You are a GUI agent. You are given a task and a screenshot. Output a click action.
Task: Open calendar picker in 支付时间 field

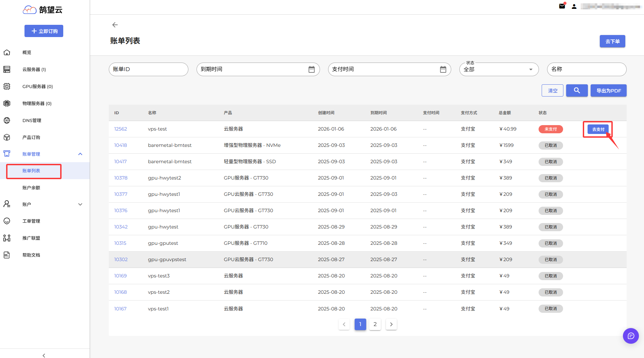[x=443, y=69]
